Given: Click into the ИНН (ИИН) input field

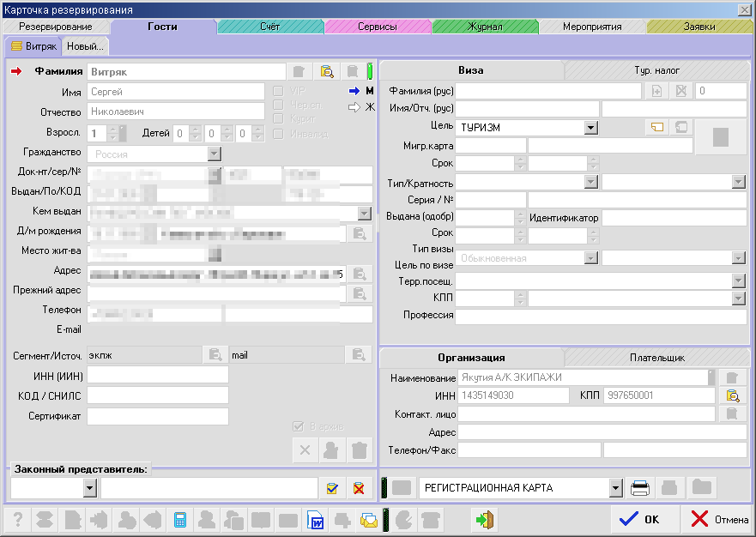Looking at the screenshot, I should [158, 375].
